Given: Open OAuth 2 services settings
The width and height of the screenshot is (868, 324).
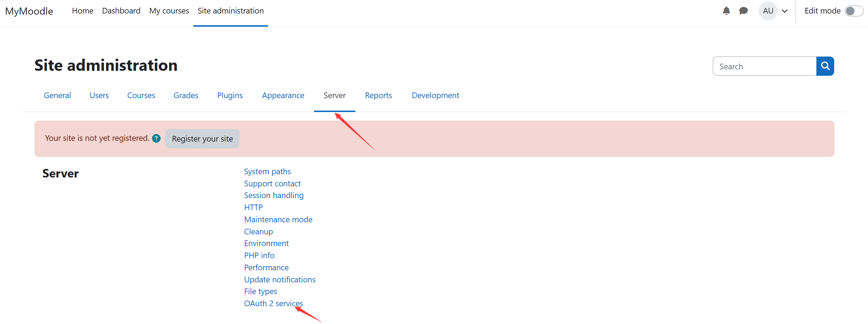Looking at the screenshot, I should [273, 303].
